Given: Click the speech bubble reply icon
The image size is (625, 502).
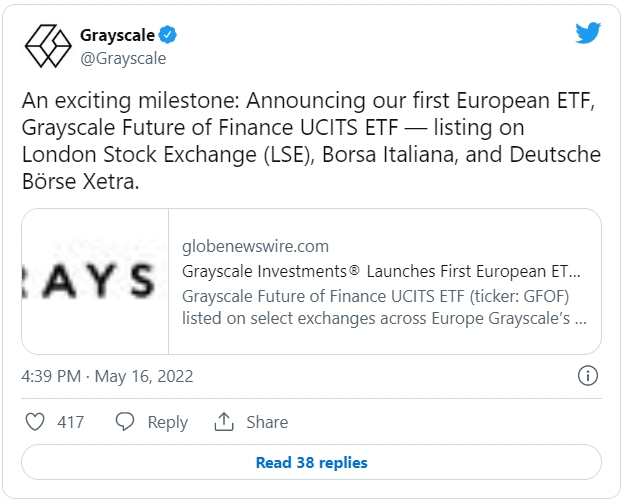Looking at the screenshot, I should click(x=125, y=422).
